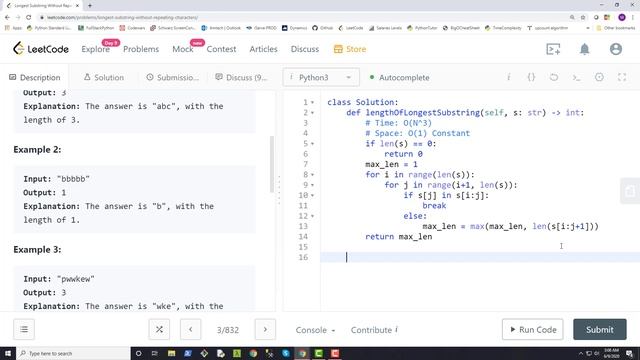Fold the outer for loop line 8

[x=313, y=175]
